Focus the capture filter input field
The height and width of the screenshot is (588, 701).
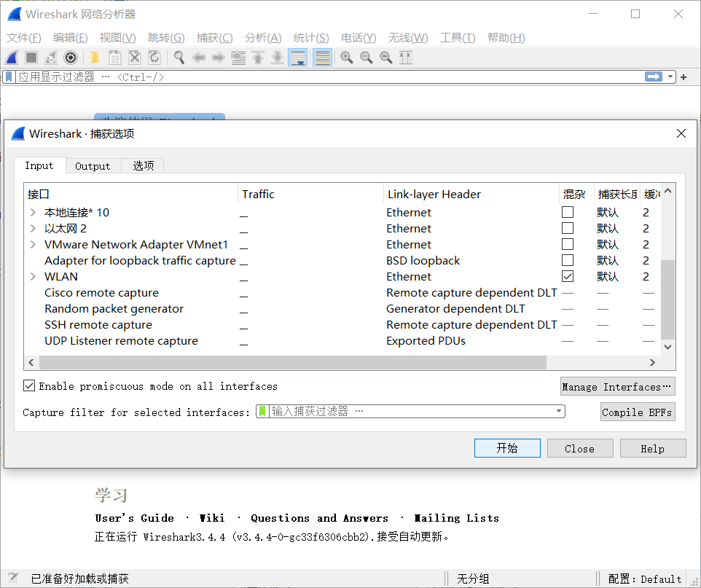411,411
